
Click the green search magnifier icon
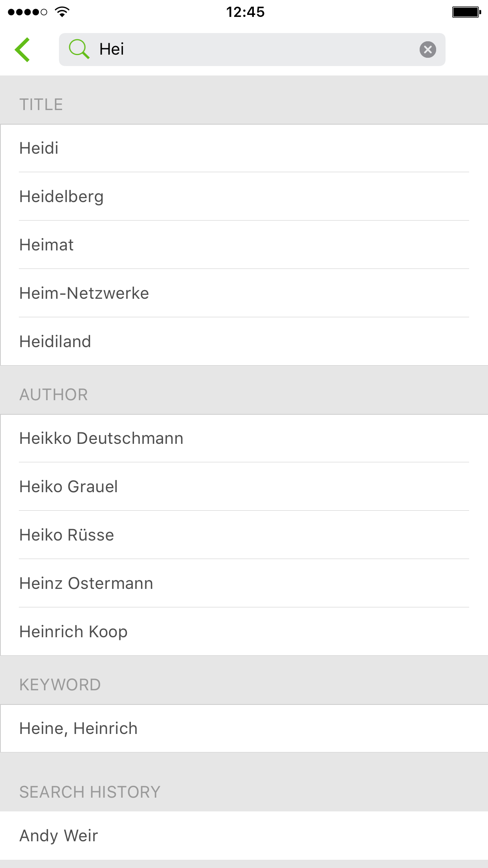pos(79,49)
